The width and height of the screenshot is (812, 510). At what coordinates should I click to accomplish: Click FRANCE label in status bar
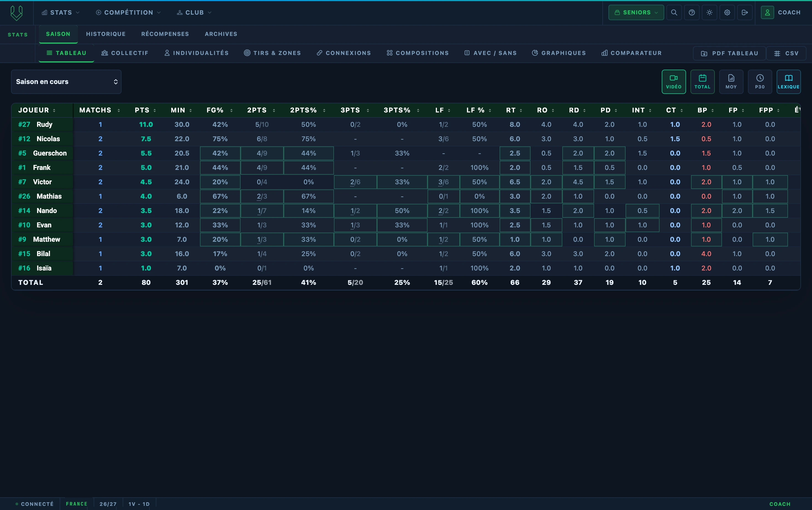pyautogui.click(x=77, y=504)
